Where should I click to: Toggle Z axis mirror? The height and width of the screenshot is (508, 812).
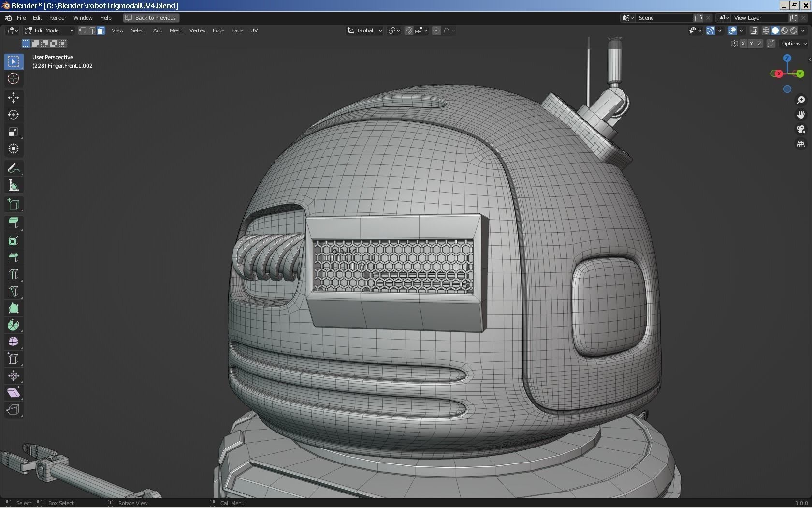759,44
